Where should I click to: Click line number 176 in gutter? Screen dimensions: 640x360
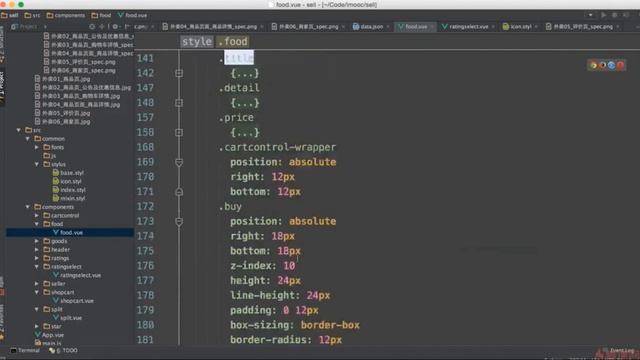tap(145, 266)
